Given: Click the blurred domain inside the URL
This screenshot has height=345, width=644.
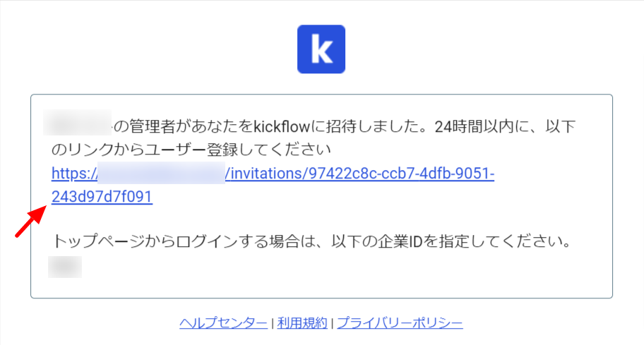Looking at the screenshot, I should (162, 173).
